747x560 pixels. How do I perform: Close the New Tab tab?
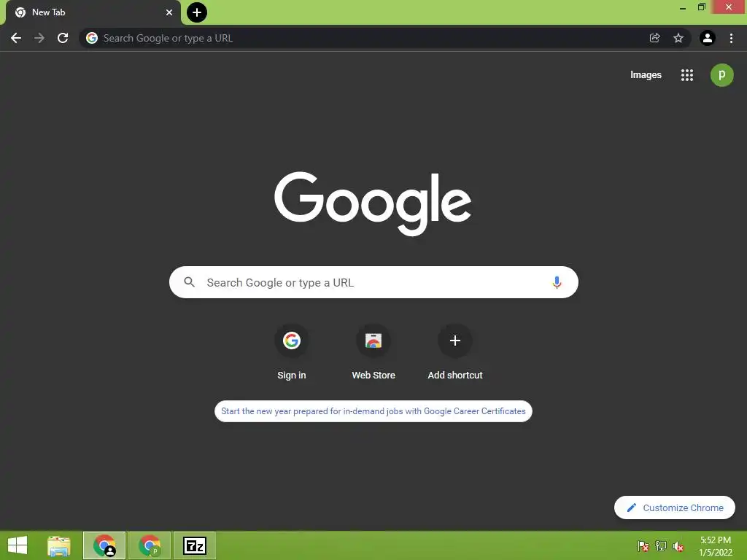[x=169, y=12]
